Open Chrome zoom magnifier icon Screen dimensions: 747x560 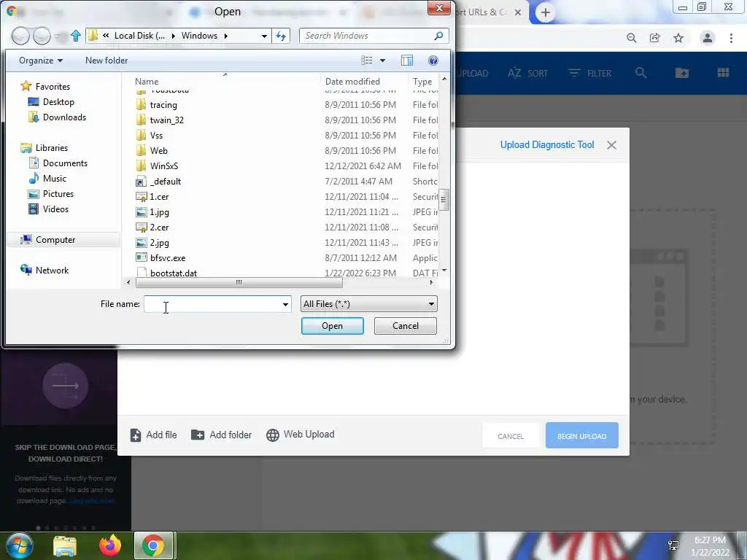pos(631,38)
